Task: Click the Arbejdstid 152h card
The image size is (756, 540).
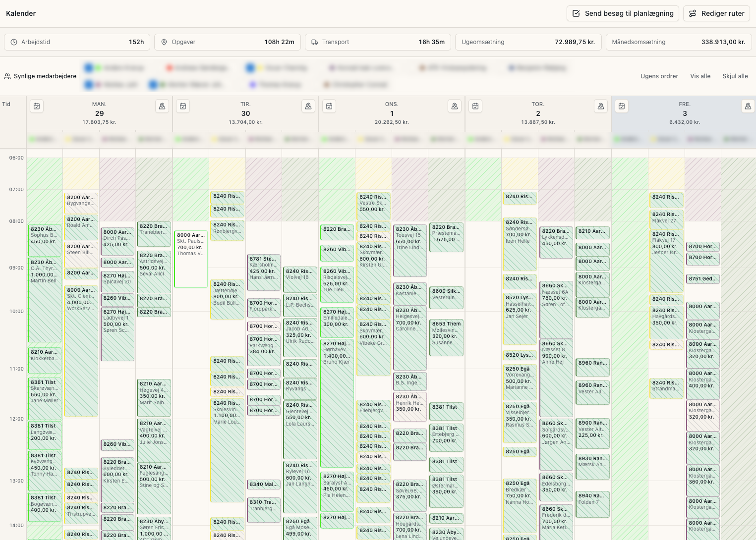Action: [x=77, y=42]
